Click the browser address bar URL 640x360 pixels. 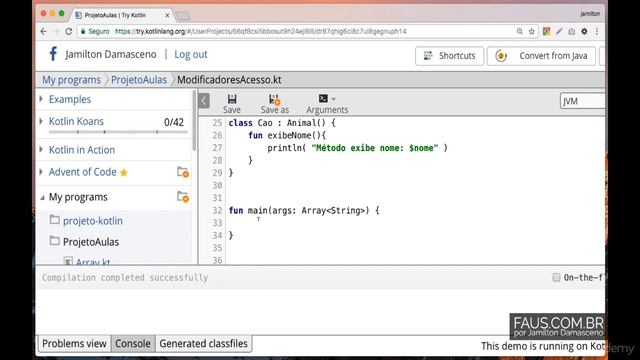260,31
